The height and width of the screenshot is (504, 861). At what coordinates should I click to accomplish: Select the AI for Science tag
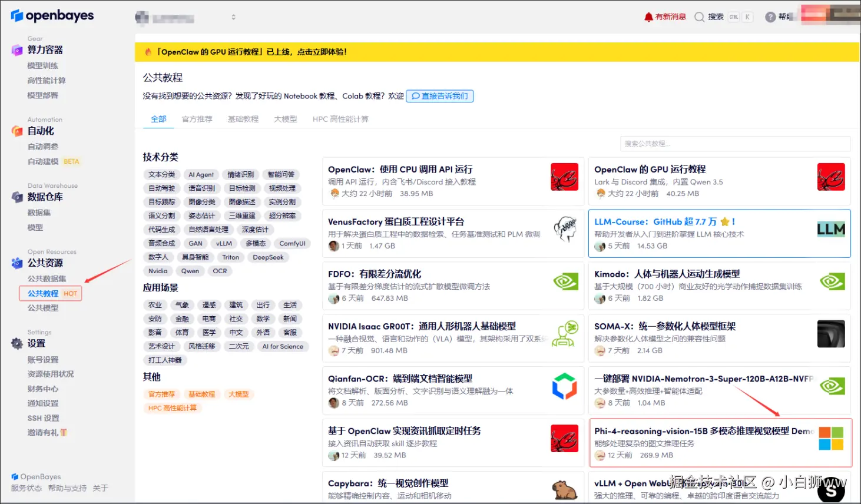283,347
